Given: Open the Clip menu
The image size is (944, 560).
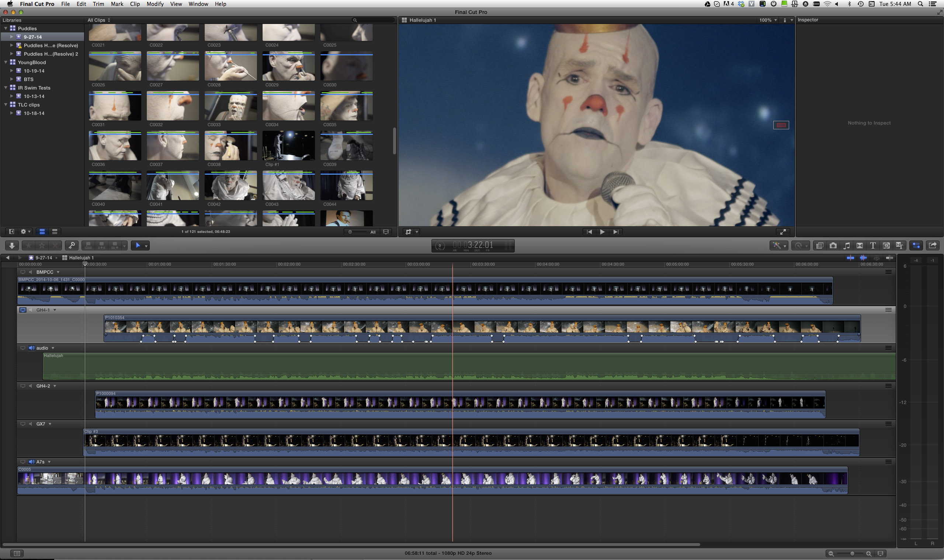Looking at the screenshot, I should pyautogui.click(x=135, y=4).
